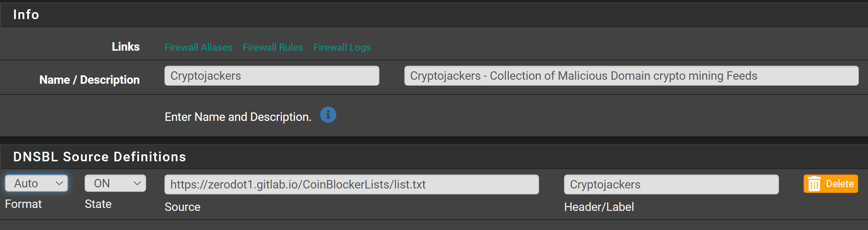Open the Firewall Aliases link
The height and width of the screenshot is (230, 868).
(x=198, y=47)
